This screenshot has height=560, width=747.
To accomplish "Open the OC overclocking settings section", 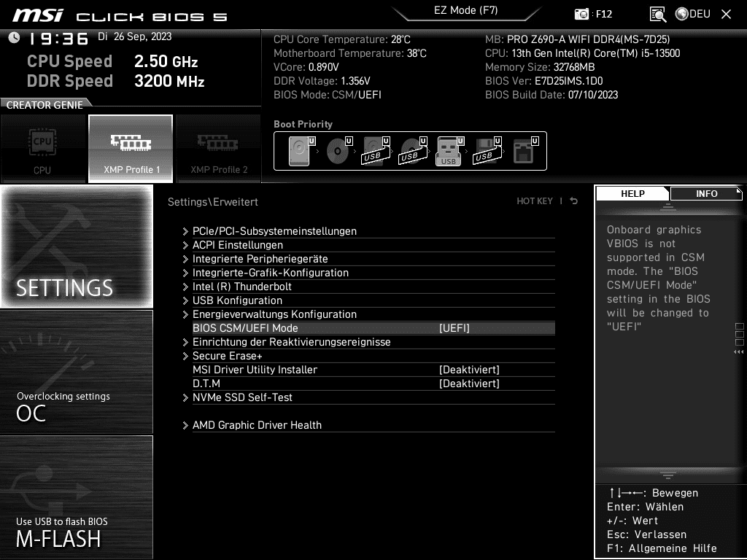I will click(77, 372).
